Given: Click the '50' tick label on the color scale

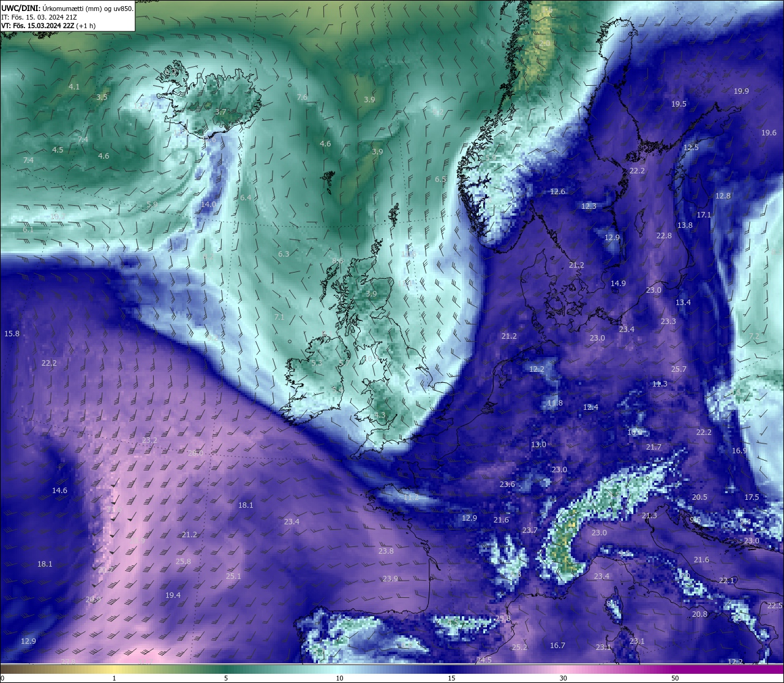Looking at the screenshot, I should click(x=675, y=678).
